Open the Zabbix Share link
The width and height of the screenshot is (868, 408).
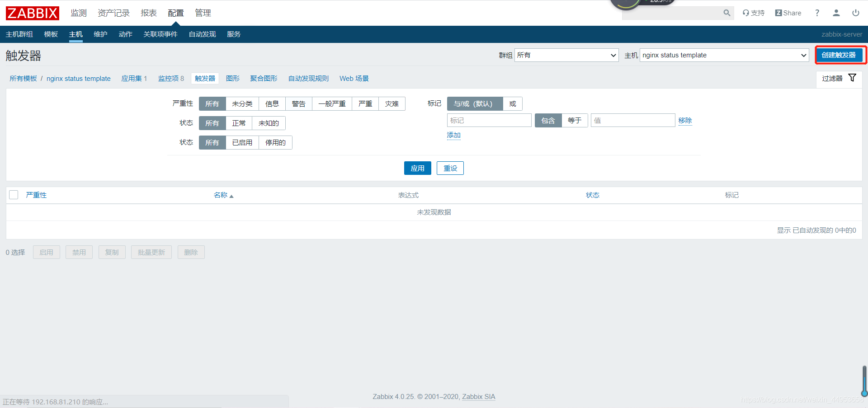tap(788, 13)
